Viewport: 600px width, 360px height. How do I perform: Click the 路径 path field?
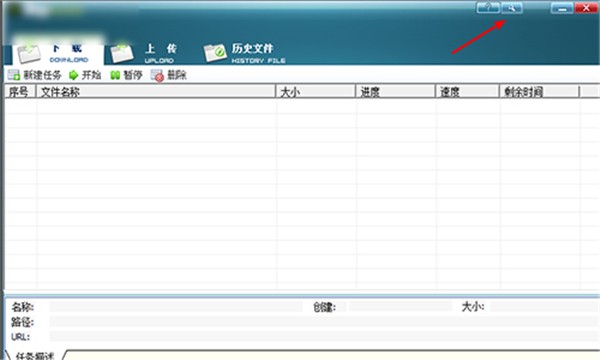(x=323, y=322)
